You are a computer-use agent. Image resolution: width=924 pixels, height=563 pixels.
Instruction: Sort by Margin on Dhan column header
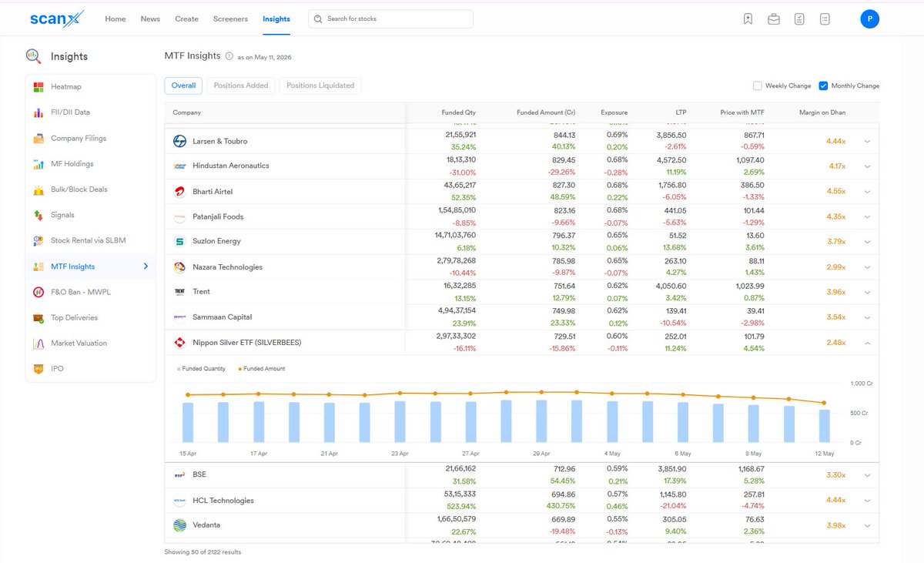pos(822,112)
